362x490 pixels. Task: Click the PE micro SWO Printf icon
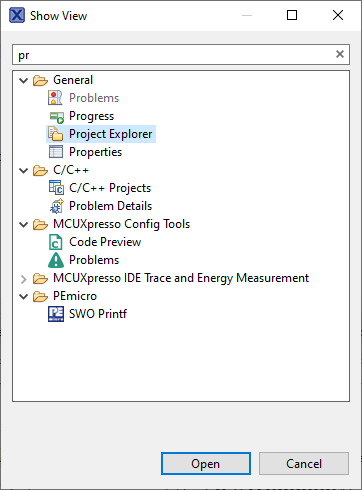(56, 314)
